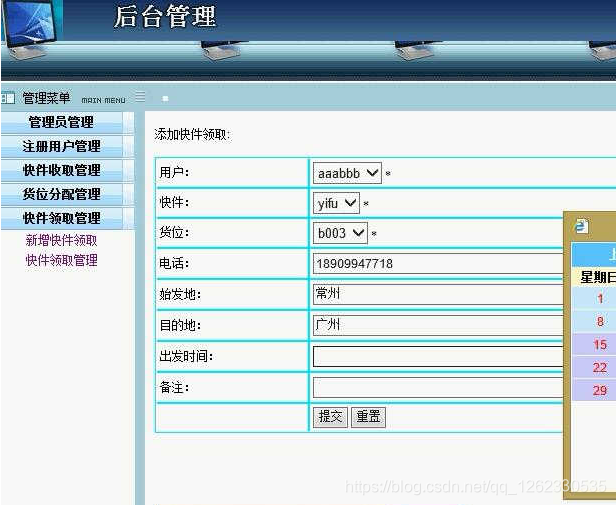Pick day 29 in the calendar popup

pyautogui.click(x=600, y=390)
